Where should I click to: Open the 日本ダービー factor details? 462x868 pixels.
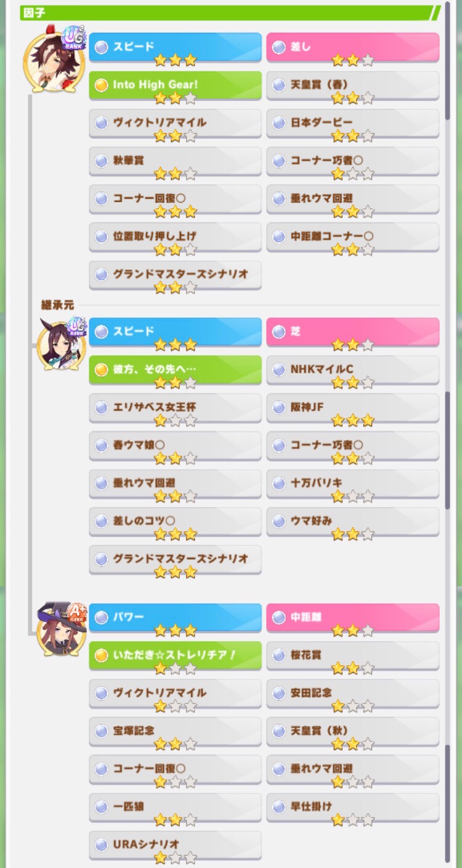point(353,124)
